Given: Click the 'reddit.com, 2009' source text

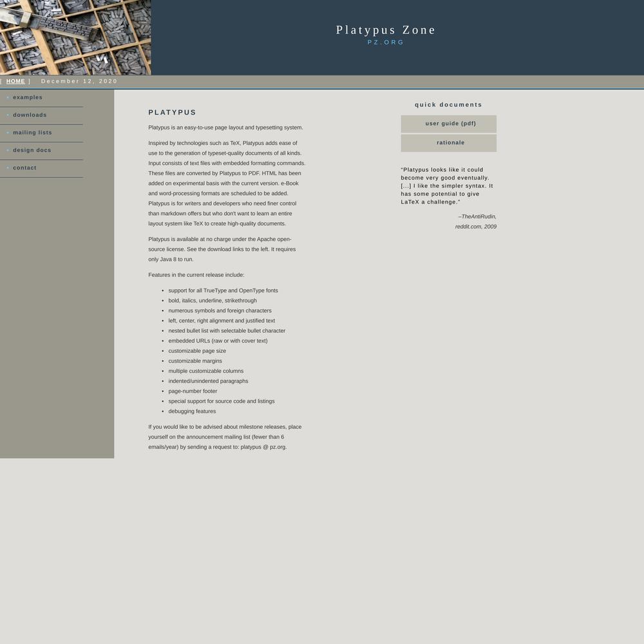Looking at the screenshot, I should click(x=476, y=227).
